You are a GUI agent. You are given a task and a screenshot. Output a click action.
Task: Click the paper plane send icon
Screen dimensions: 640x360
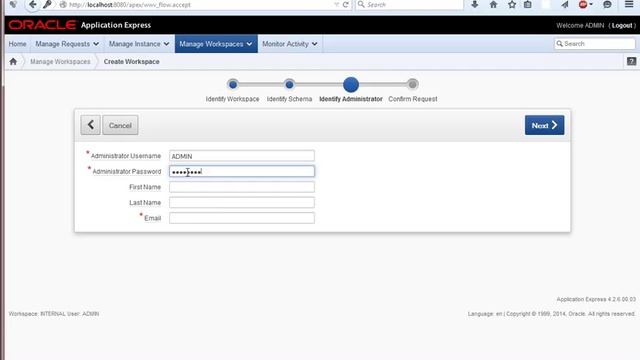pyautogui.click(x=564, y=4)
